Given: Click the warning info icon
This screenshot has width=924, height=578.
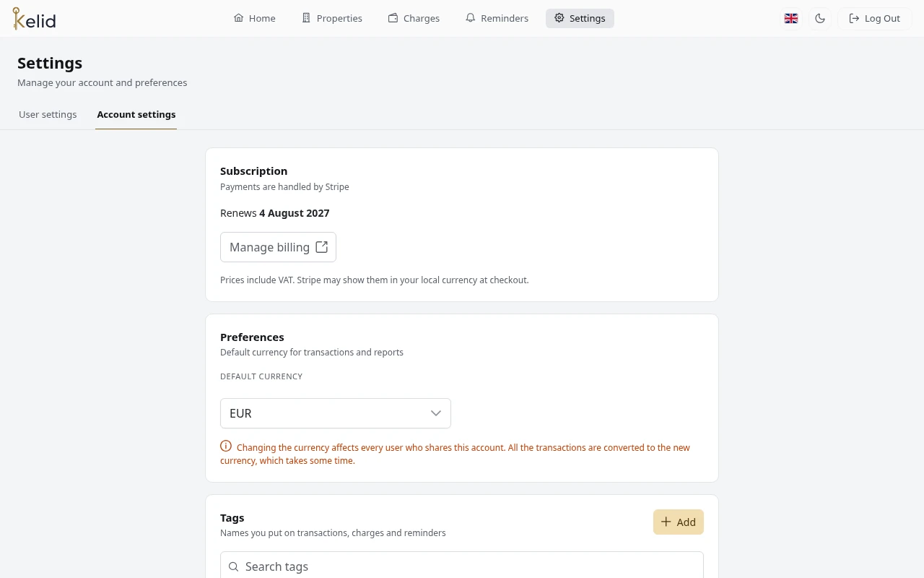Looking at the screenshot, I should pos(226,447).
